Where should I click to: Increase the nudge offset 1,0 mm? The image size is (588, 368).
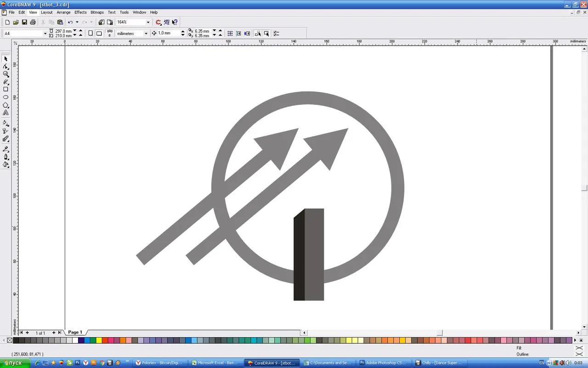coord(183,32)
